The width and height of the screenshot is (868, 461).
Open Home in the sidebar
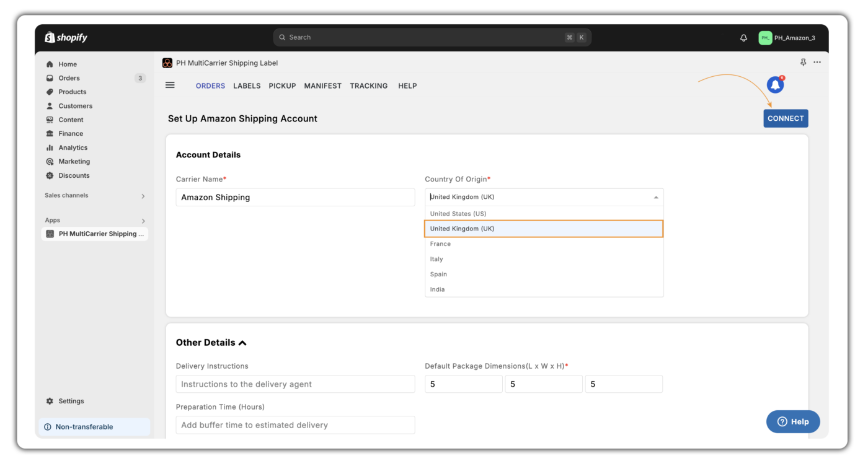[68, 64]
